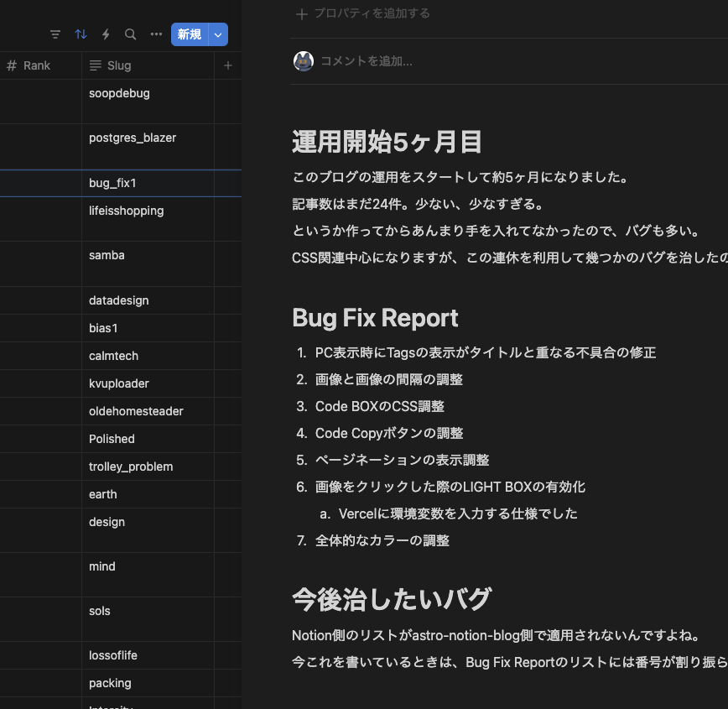Screen dimensions: 728x709
Task: Open the three-dot more options menu
Action: click(x=156, y=34)
